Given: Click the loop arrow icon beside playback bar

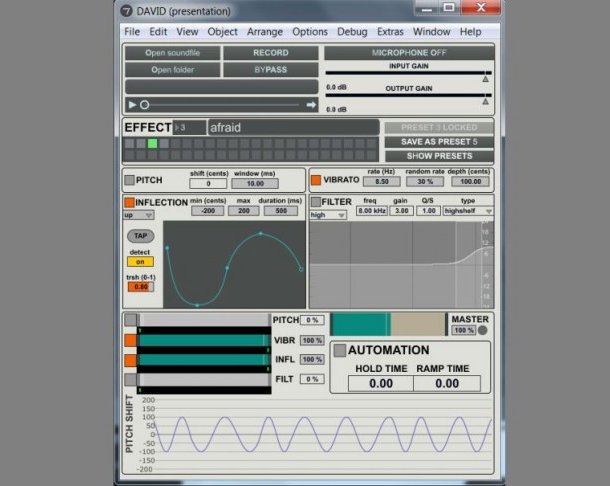Looking at the screenshot, I should tap(311, 105).
